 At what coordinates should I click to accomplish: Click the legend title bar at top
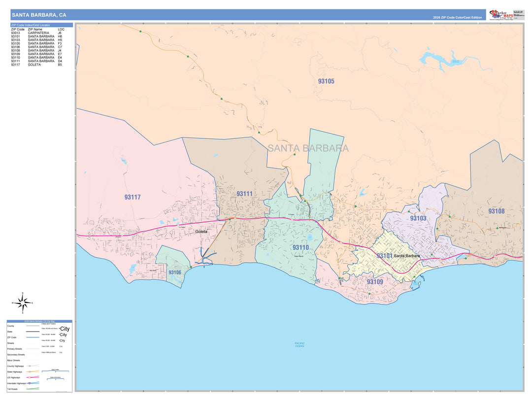tap(39, 321)
